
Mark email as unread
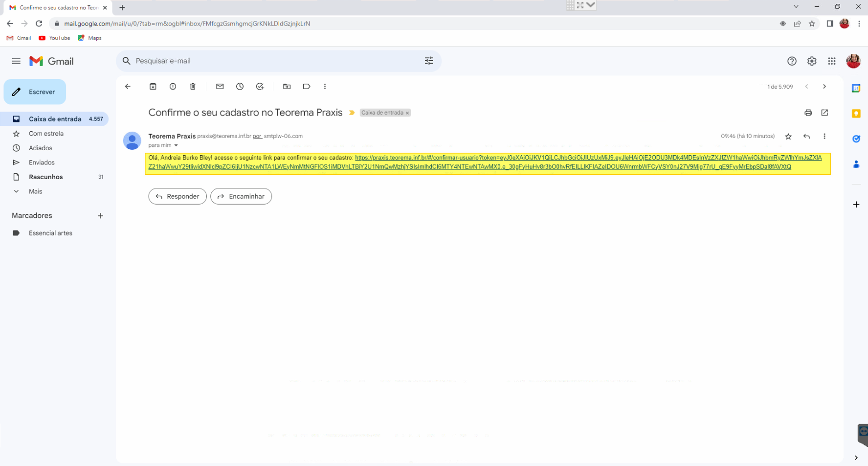pyautogui.click(x=220, y=87)
